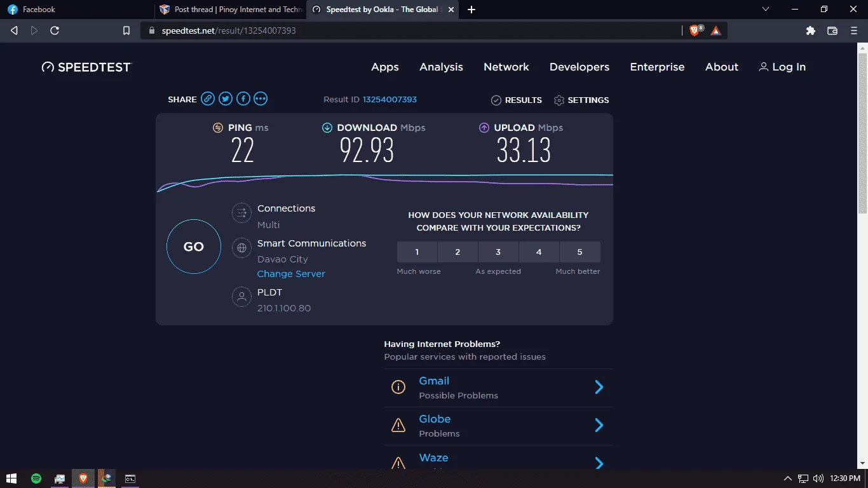Image resolution: width=868 pixels, height=488 pixels.
Task: Open the Windows Start menu
Action: coord(11,478)
